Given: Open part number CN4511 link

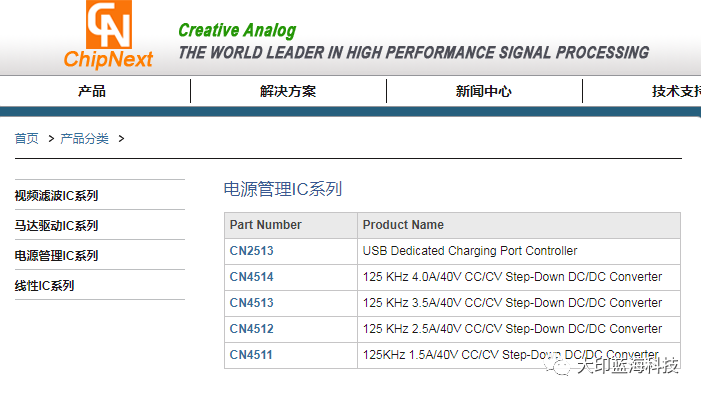Looking at the screenshot, I should pos(251,354).
